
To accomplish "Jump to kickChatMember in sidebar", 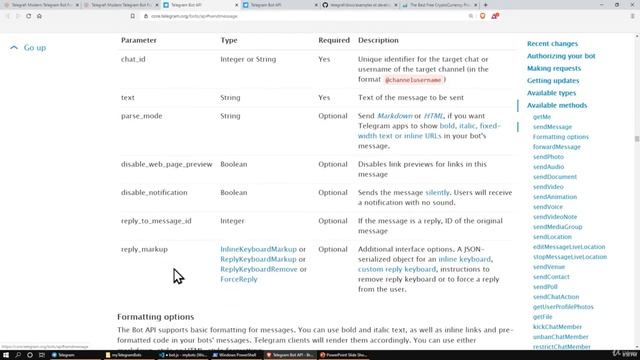I will 557,327.
